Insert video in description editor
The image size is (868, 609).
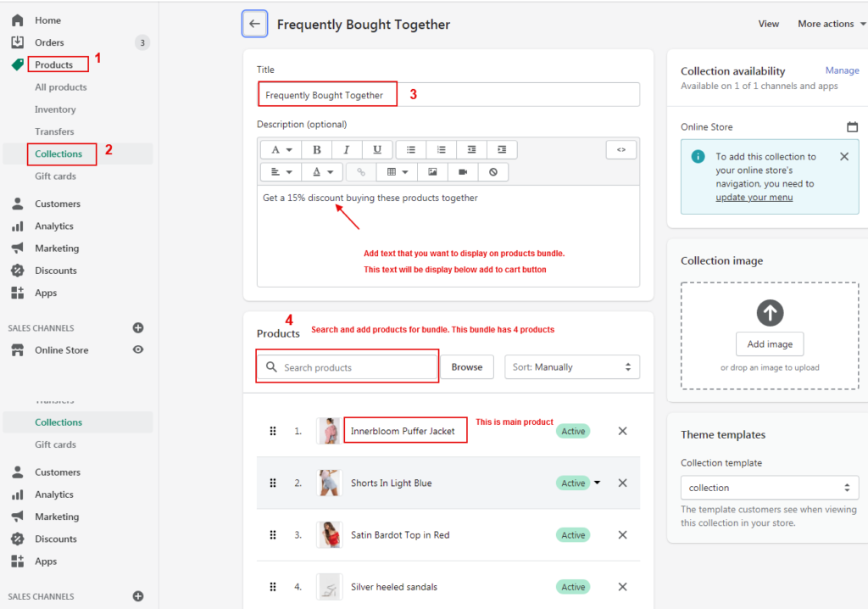coord(463,171)
